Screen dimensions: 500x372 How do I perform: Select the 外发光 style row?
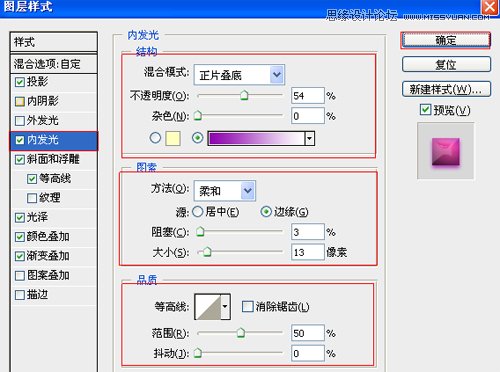pyautogui.click(x=54, y=121)
